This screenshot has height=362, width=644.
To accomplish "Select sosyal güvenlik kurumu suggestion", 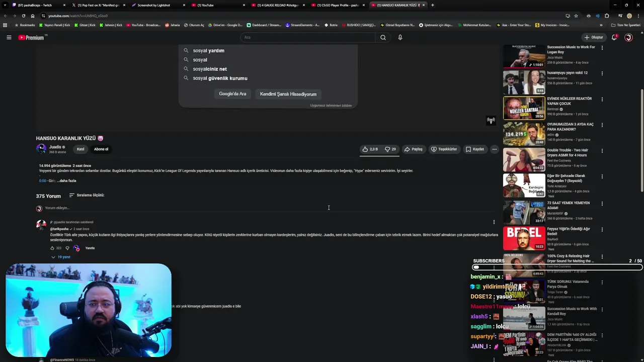I will coord(220,78).
